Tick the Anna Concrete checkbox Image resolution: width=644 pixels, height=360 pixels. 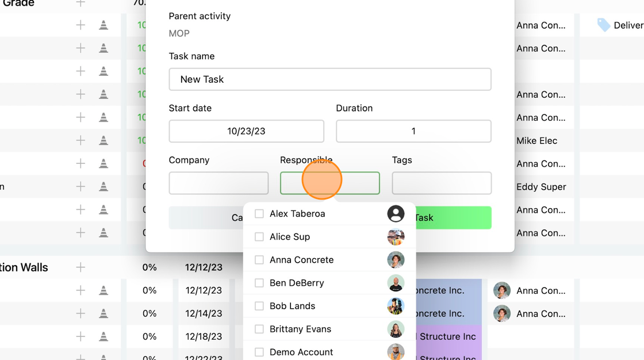259,260
